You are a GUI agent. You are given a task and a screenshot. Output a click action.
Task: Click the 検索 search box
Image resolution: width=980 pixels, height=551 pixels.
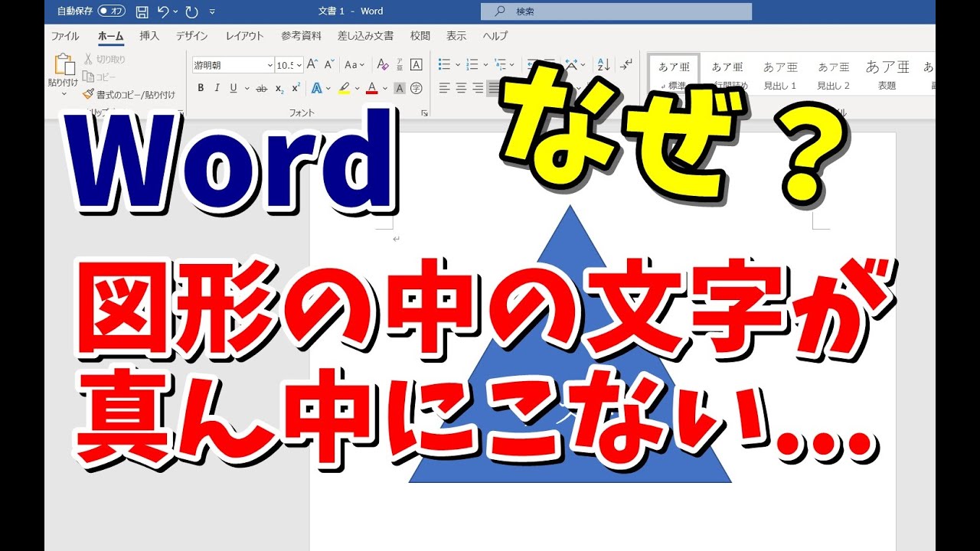616,11
